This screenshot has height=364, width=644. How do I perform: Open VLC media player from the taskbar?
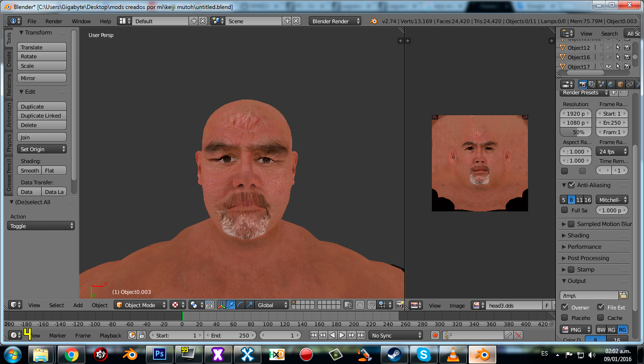454,354
